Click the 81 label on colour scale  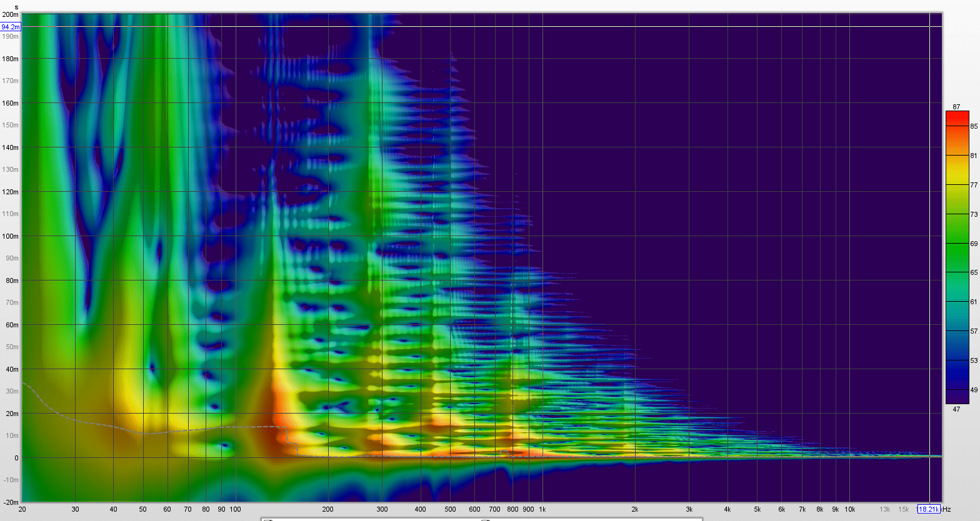pos(974,156)
